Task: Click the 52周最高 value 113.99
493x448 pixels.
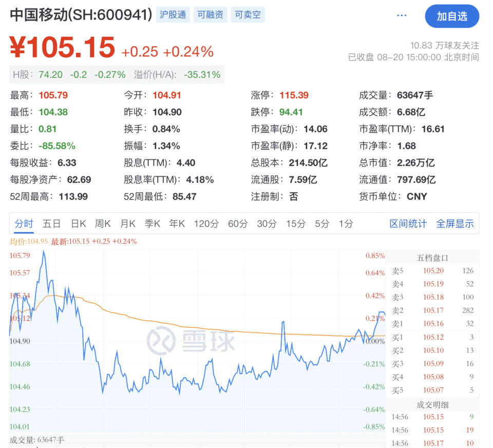Action: [x=73, y=197]
